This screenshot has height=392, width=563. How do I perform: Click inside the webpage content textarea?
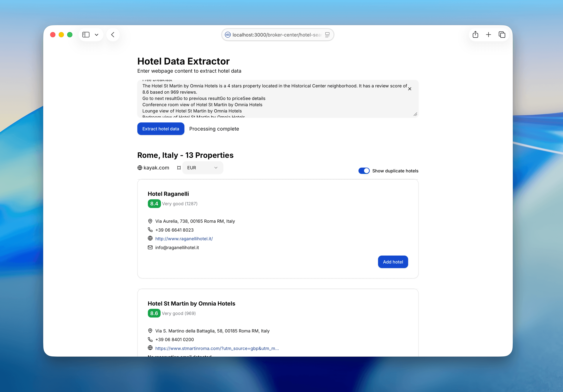click(x=278, y=99)
